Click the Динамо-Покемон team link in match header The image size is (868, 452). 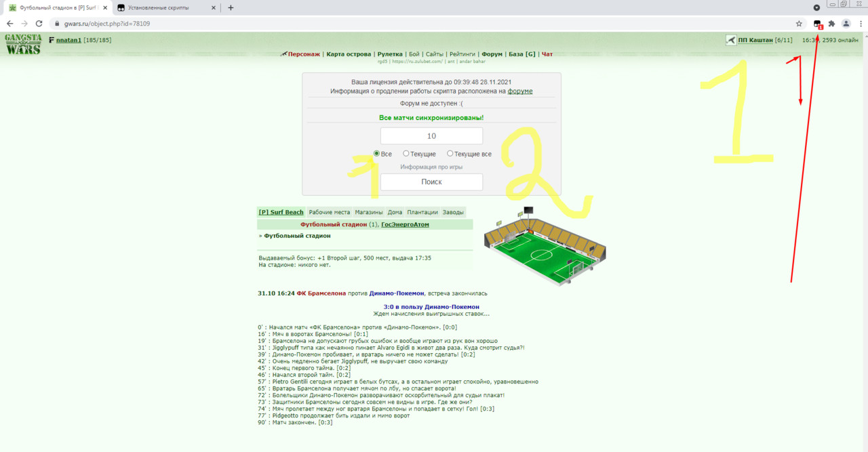(397, 293)
